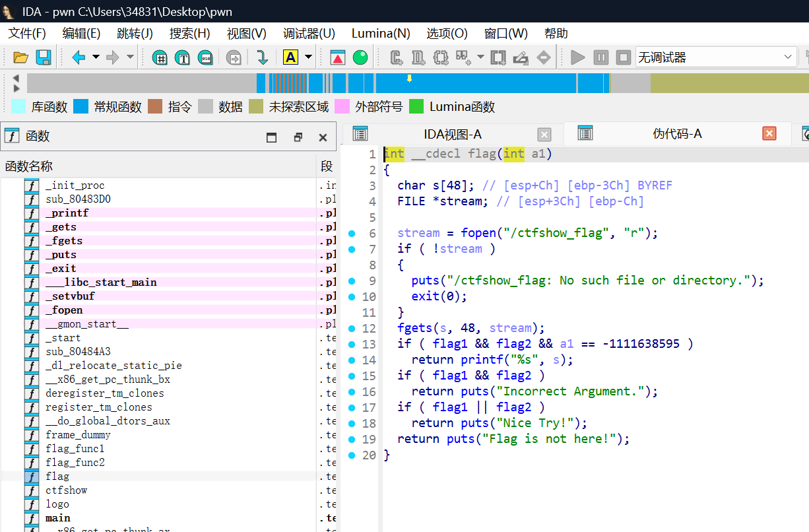Click the yellow A text highlight icon
Viewport: 809px width, 532px height.
point(290,57)
